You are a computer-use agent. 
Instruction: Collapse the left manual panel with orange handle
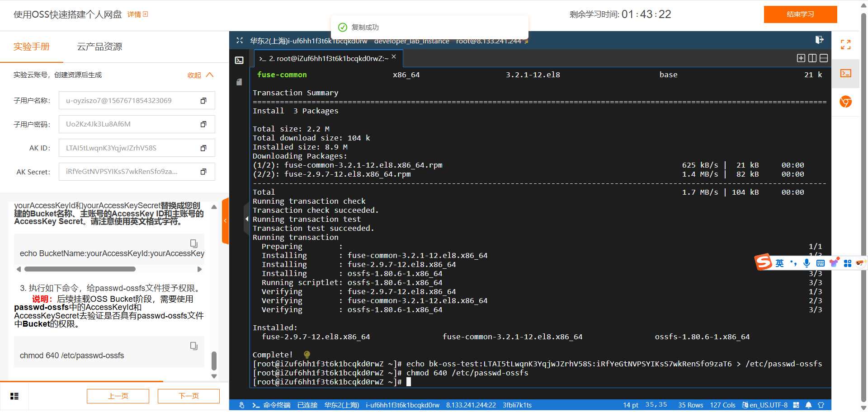click(x=225, y=221)
